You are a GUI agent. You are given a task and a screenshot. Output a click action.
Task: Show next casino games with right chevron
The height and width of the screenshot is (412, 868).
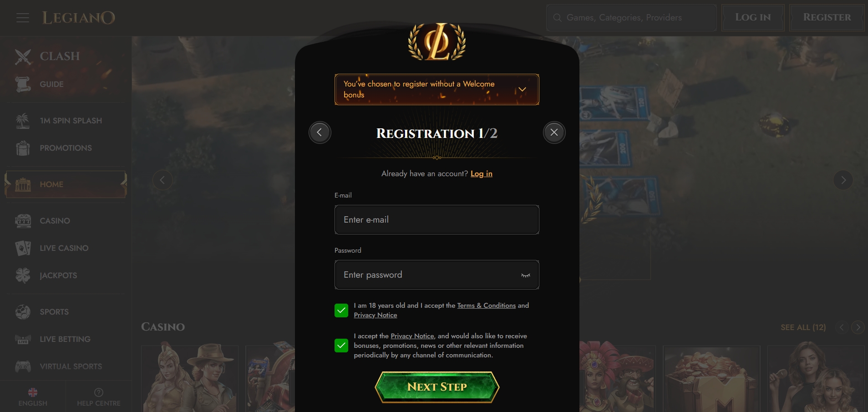point(858,327)
